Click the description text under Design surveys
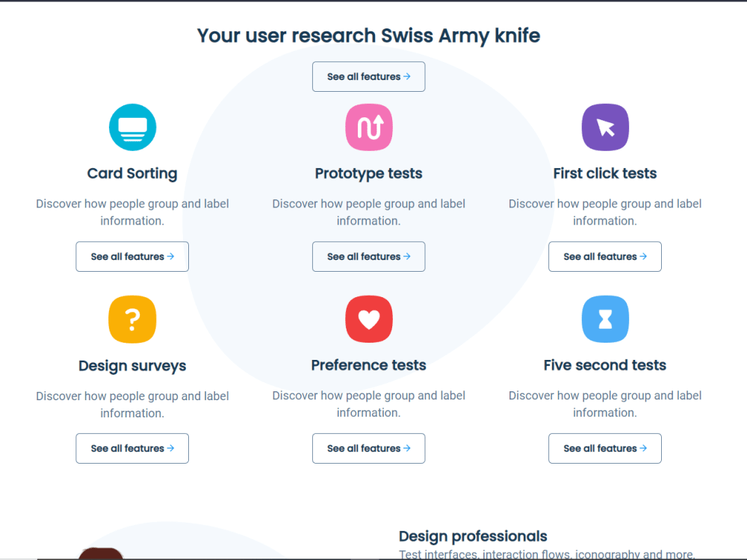 point(132,405)
